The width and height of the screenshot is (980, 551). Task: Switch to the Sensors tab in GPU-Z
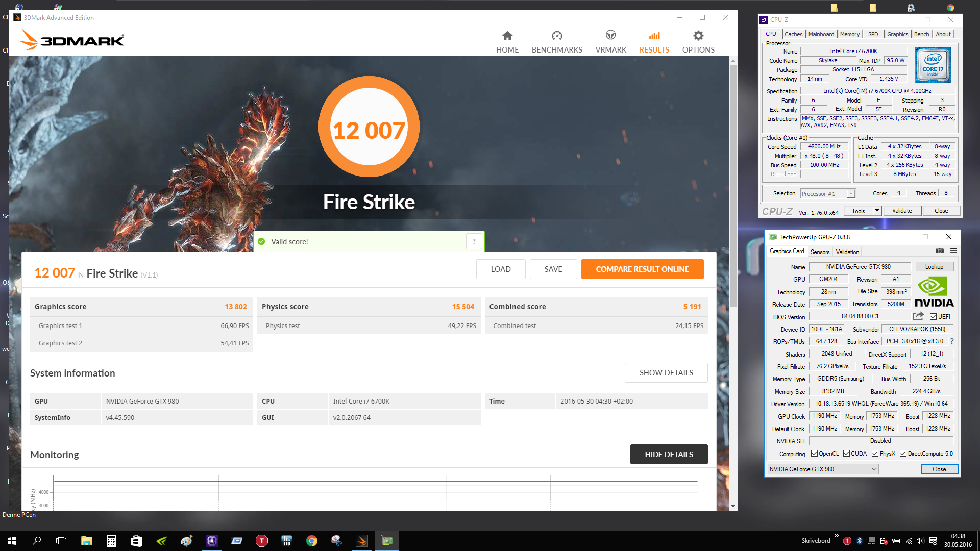point(820,252)
